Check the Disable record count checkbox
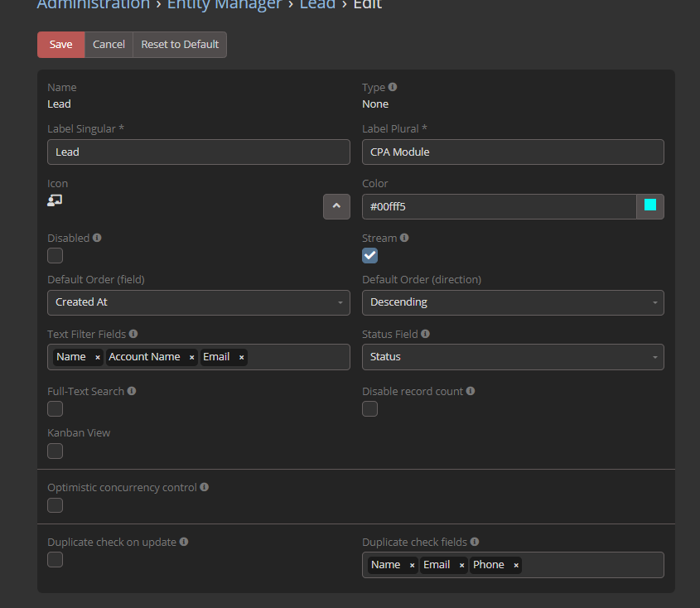The image size is (700, 608). click(369, 409)
